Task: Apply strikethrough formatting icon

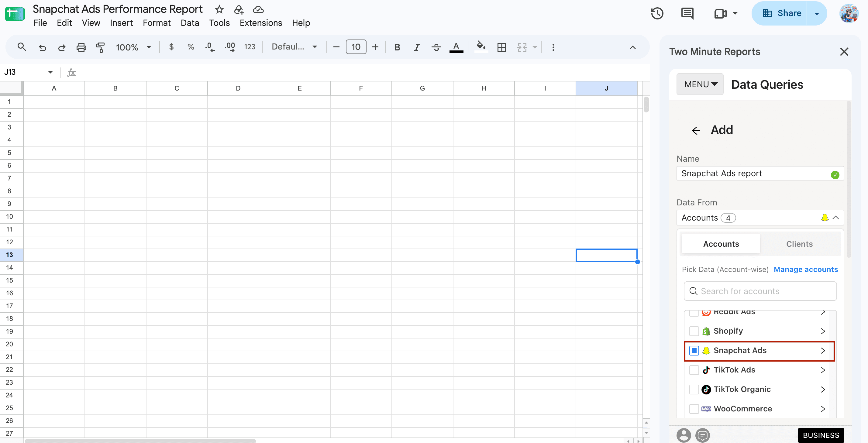Action: click(436, 47)
